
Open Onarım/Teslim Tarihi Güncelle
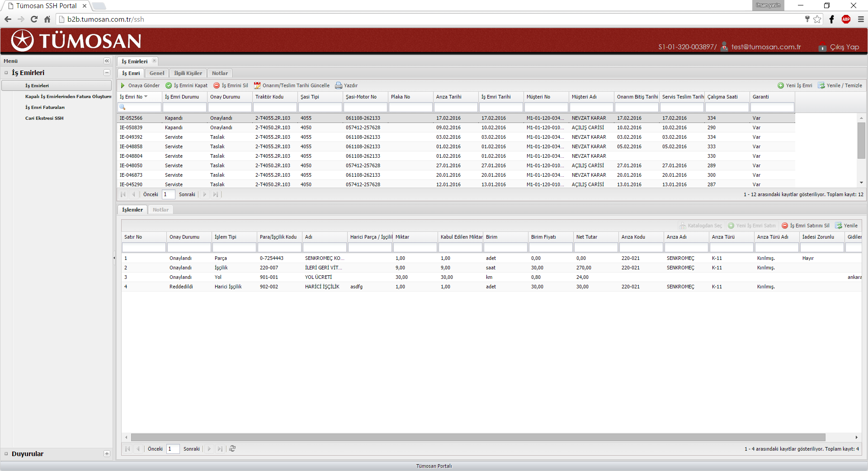pos(292,85)
